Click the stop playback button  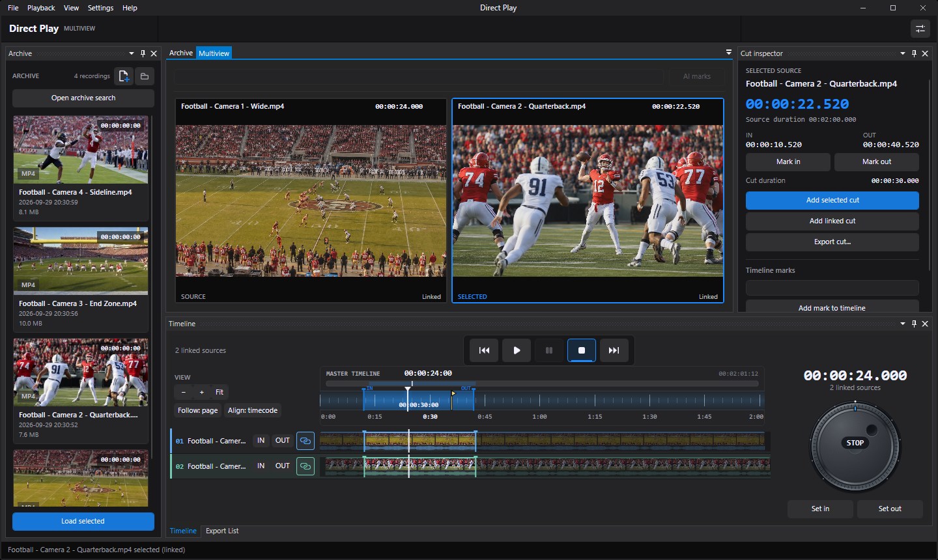coord(582,350)
